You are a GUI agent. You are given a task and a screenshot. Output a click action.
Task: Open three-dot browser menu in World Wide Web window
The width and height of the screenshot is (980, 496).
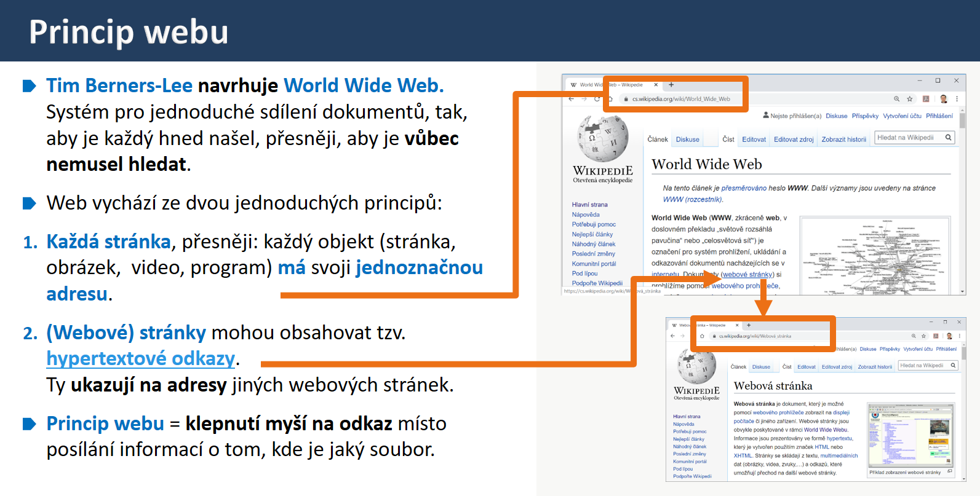click(957, 99)
